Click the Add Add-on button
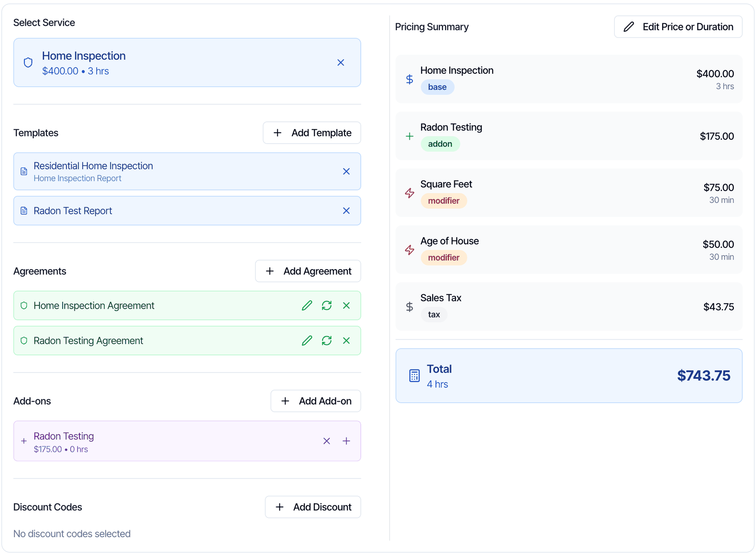Image resolution: width=756 pixels, height=554 pixels. click(x=315, y=401)
